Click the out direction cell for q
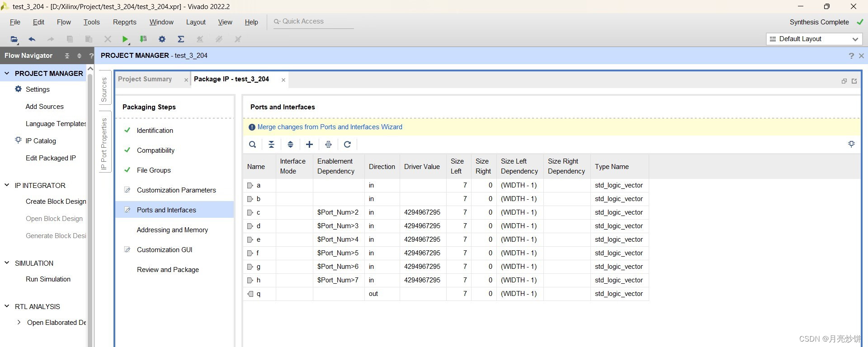The height and width of the screenshot is (347, 868). tap(382, 294)
